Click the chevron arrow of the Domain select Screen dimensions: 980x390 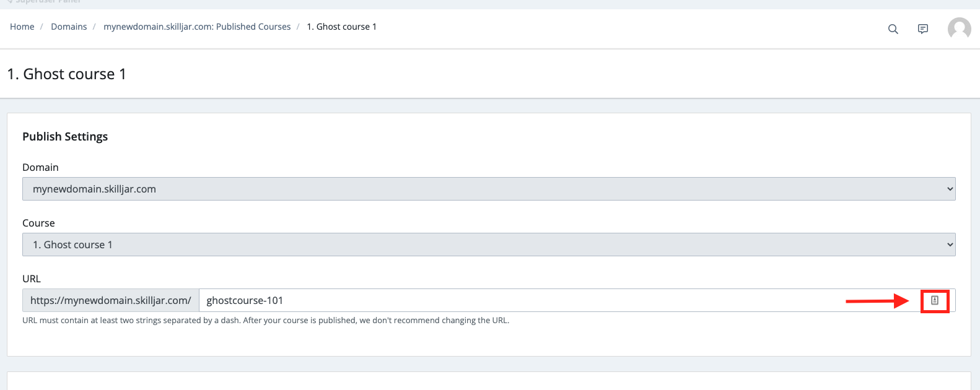coord(950,189)
